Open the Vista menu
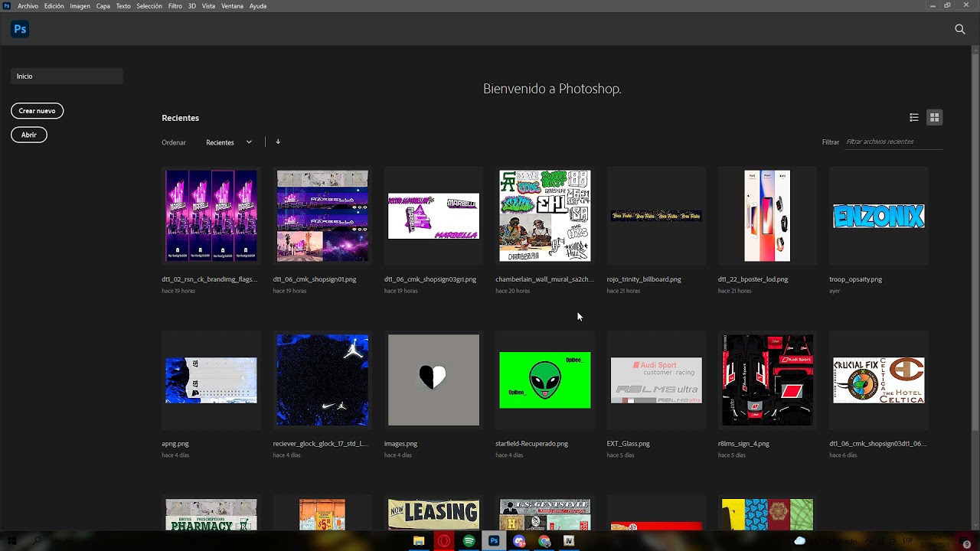The image size is (980, 551). tap(208, 6)
